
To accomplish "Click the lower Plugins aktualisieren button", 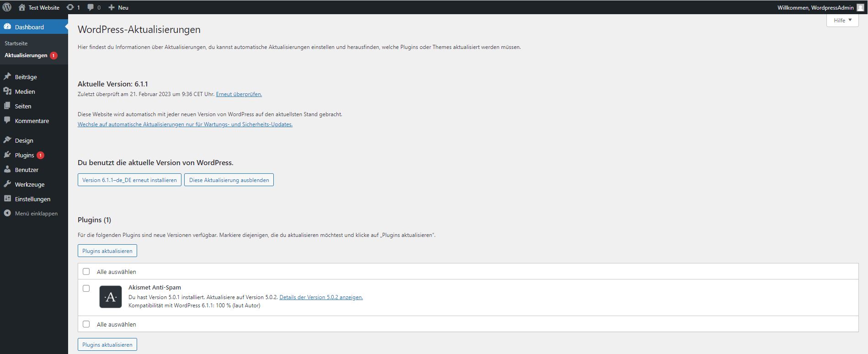I will point(107,344).
